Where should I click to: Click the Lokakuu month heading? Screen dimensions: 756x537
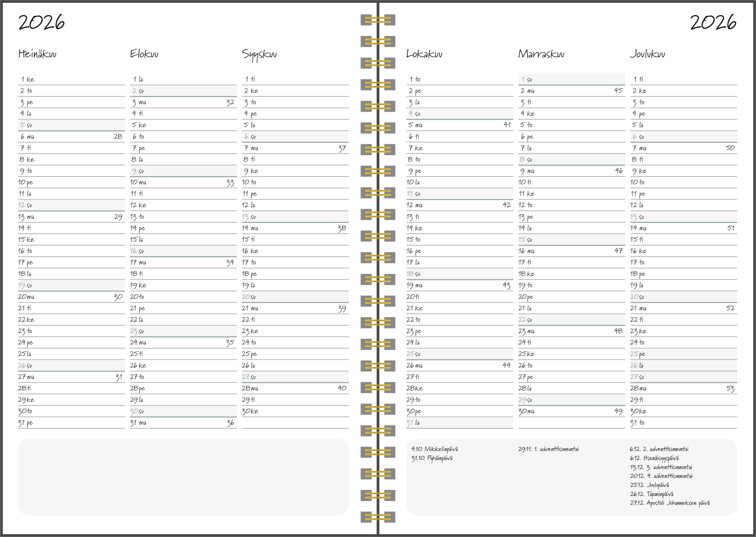[424, 54]
